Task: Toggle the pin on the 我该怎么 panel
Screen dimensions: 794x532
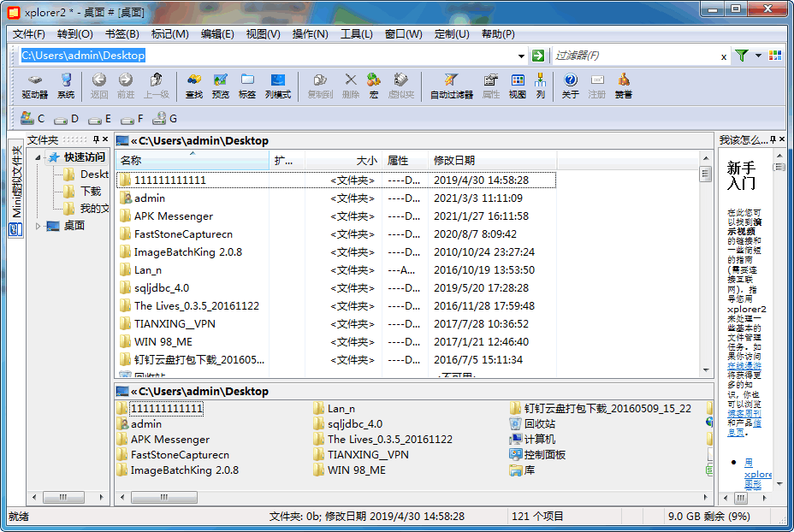Action: [x=773, y=139]
